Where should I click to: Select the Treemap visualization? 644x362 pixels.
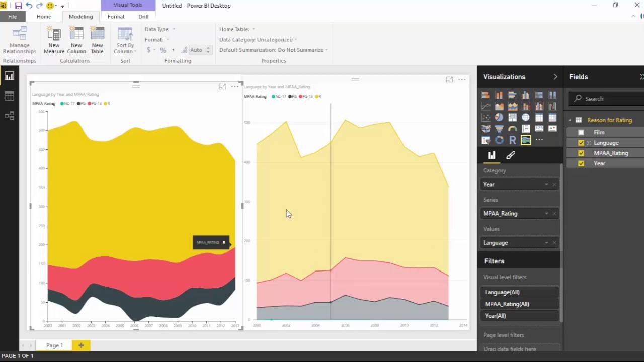513,117
